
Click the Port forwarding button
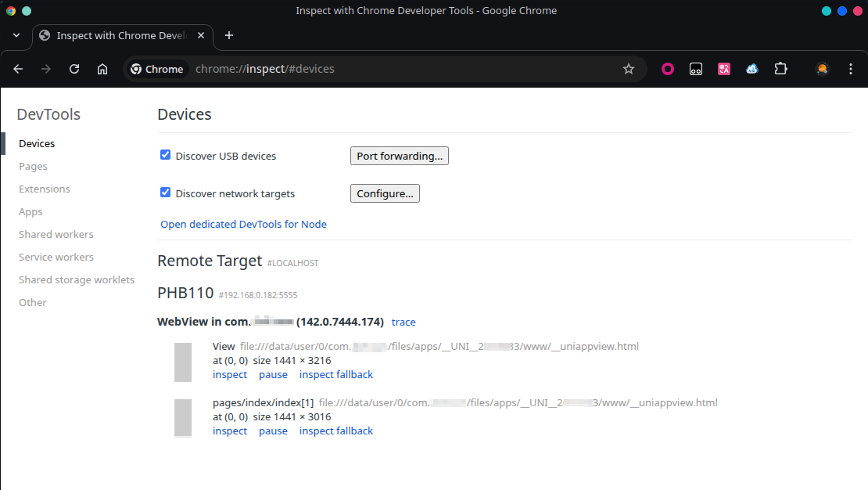point(399,156)
